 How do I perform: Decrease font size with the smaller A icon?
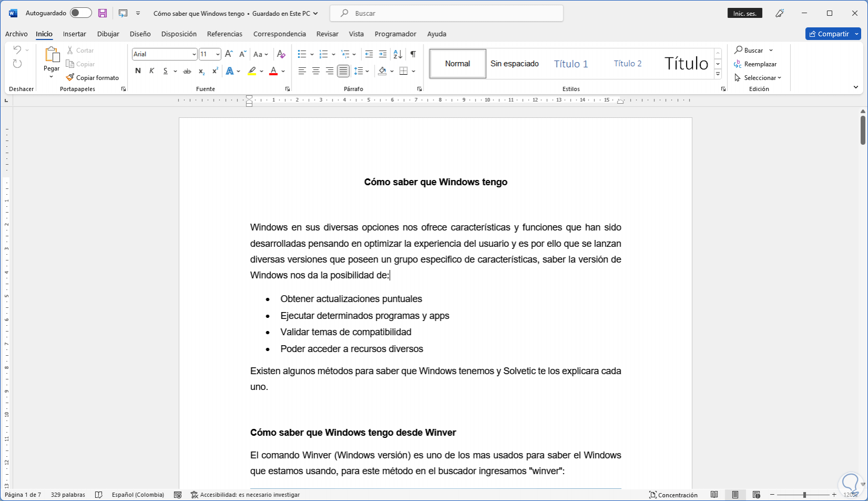243,54
